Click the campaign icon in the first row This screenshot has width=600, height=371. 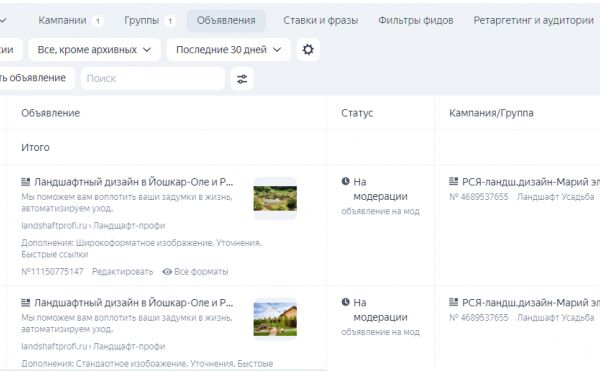pos(453,181)
